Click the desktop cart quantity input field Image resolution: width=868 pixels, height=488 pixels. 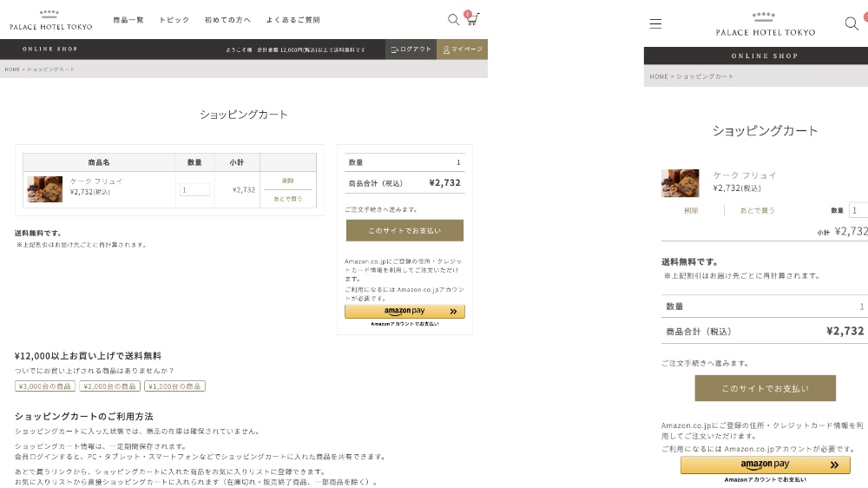coord(195,190)
